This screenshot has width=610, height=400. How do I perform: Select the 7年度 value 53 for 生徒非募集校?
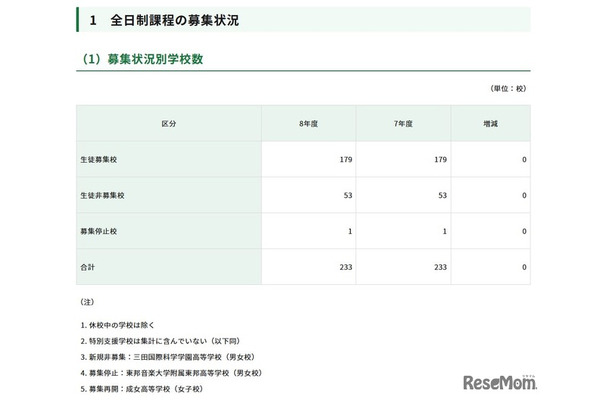pyautogui.click(x=439, y=195)
